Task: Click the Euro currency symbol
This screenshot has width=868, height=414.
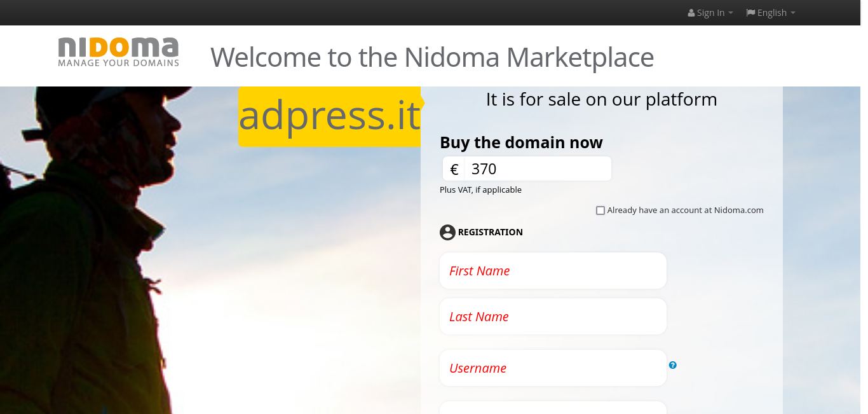Action: [x=454, y=169]
